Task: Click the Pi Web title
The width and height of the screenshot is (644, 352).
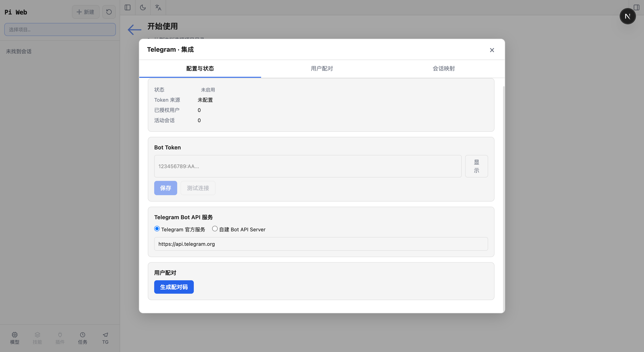Action: (x=16, y=12)
